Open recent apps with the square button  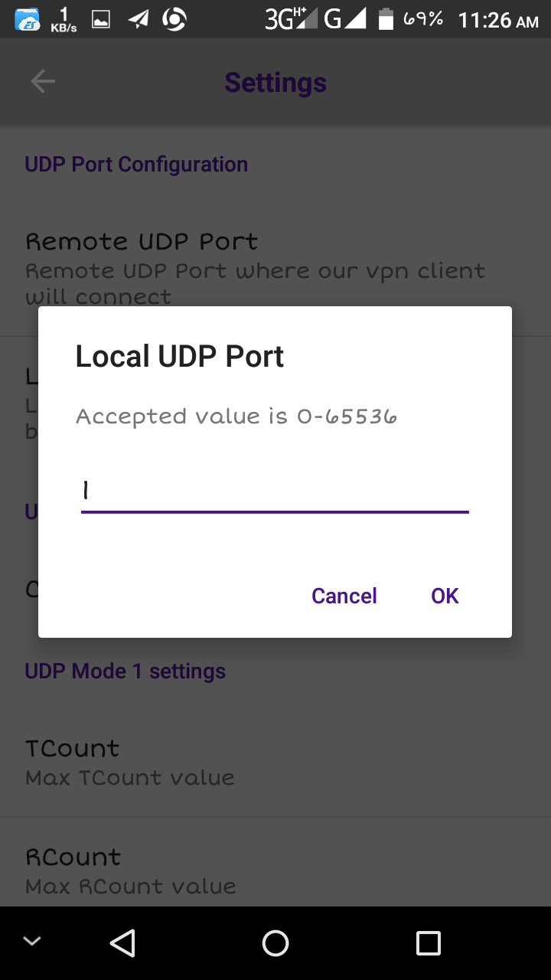click(428, 943)
